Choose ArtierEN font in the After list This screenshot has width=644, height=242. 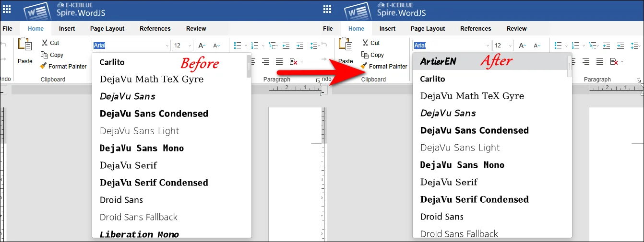coord(492,61)
